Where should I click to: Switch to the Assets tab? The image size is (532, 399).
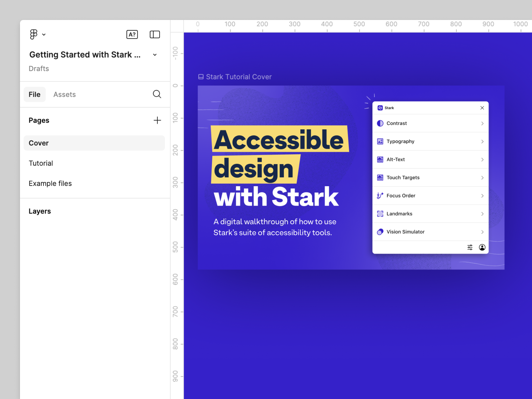coord(65,94)
